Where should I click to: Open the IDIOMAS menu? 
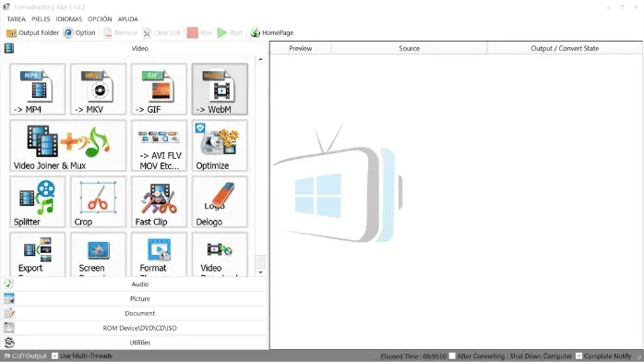pyautogui.click(x=69, y=18)
